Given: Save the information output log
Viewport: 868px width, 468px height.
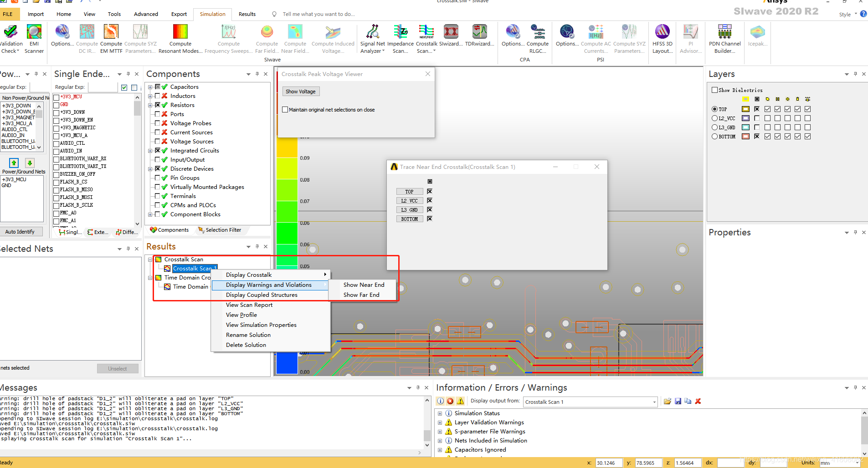Looking at the screenshot, I should 678,401.
